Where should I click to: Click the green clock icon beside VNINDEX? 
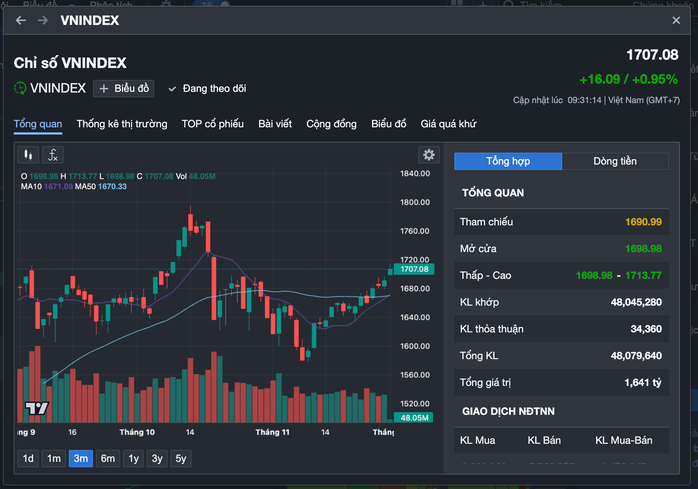(x=20, y=88)
